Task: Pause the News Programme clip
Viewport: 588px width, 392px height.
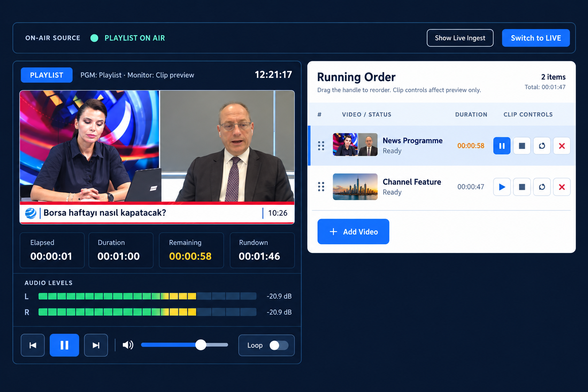Action: coord(501,146)
